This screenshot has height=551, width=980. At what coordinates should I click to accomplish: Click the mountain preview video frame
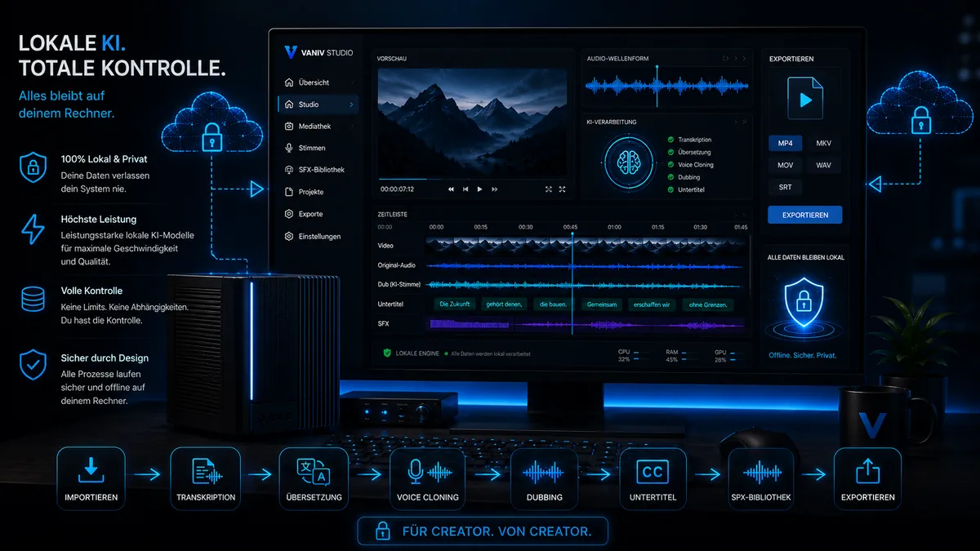pos(474,122)
